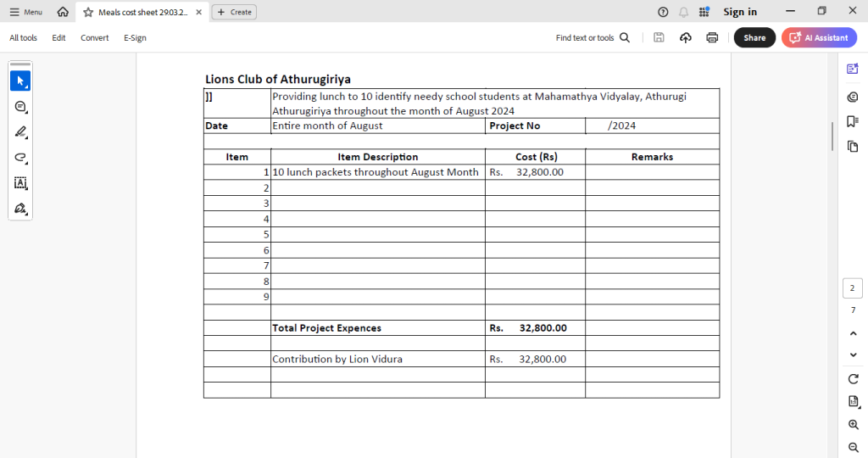Click the print icon

click(x=712, y=37)
